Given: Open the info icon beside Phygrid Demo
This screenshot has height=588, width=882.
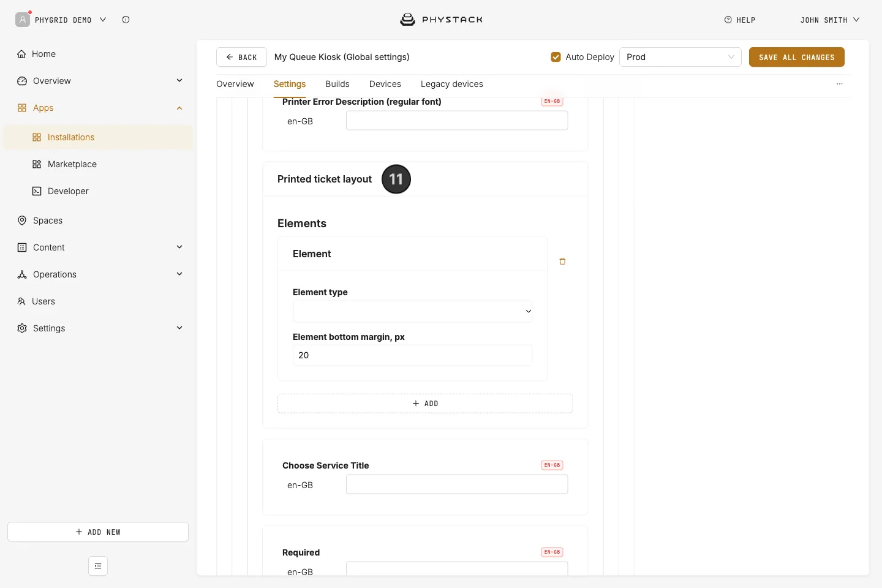Looking at the screenshot, I should tap(126, 20).
